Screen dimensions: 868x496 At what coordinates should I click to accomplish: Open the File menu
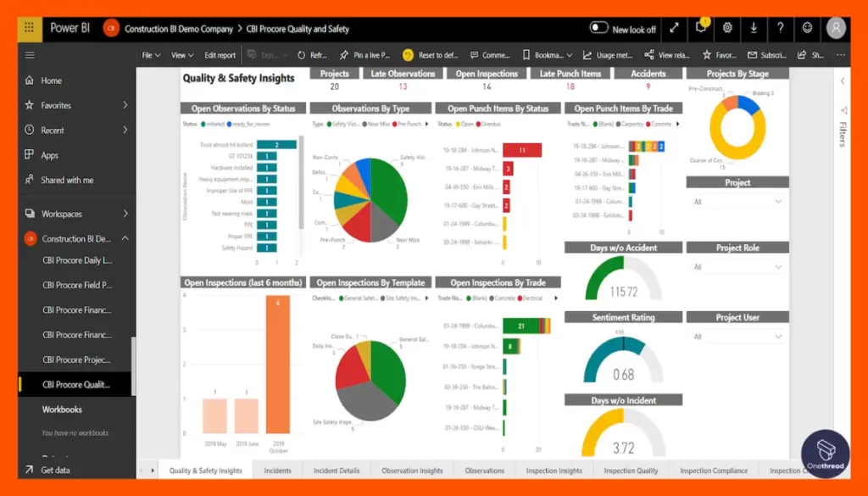pos(151,55)
